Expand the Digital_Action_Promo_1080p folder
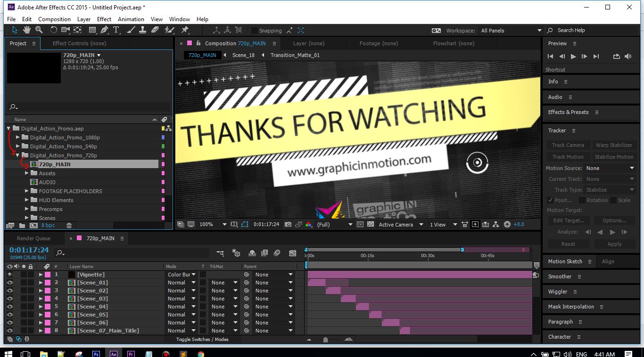Image resolution: width=644 pixels, height=357 pixels. 18,138
